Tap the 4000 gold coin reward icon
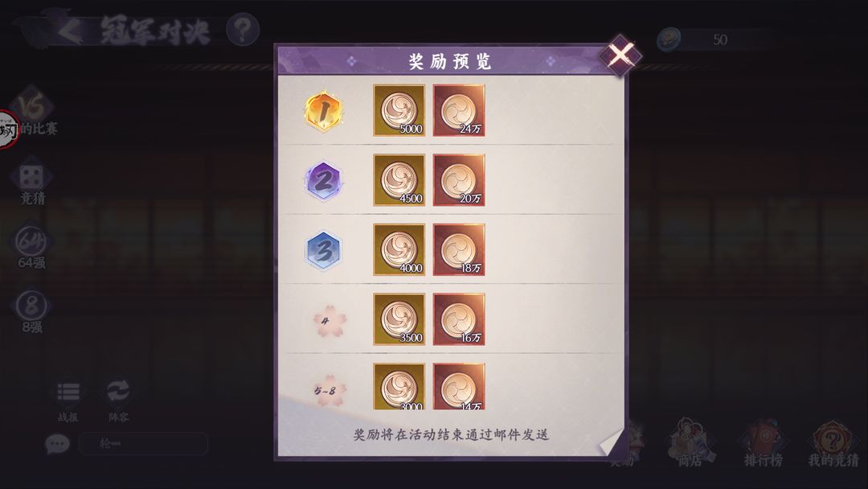The width and height of the screenshot is (868, 489). pos(399,250)
